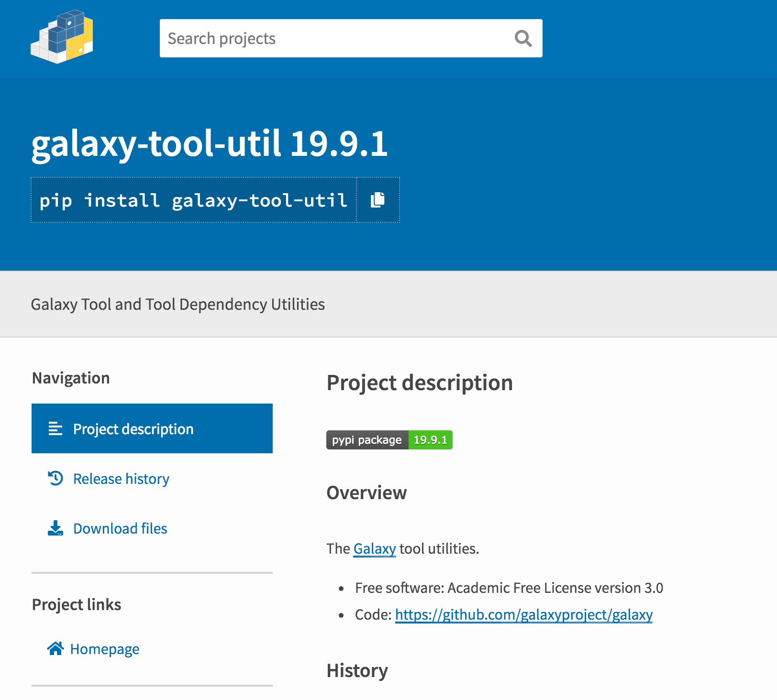Screen dimensions: 777x700
Task: Click the History heading
Action: pyautogui.click(x=357, y=670)
